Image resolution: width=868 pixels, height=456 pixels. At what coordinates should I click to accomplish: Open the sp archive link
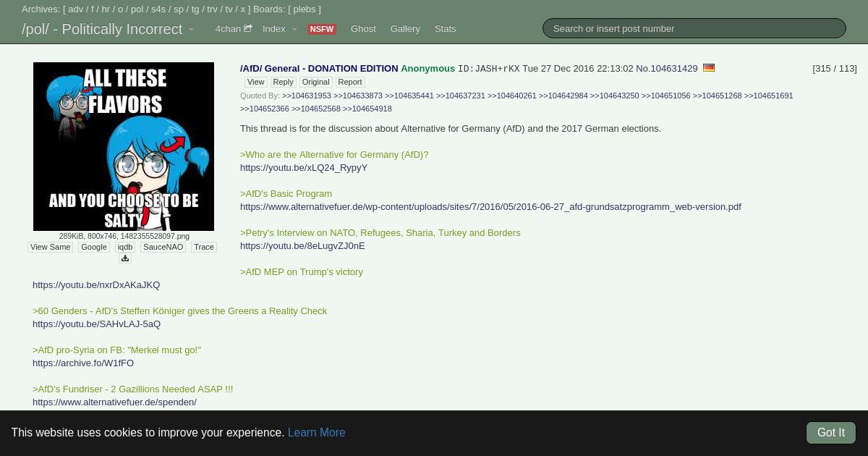pos(179,9)
